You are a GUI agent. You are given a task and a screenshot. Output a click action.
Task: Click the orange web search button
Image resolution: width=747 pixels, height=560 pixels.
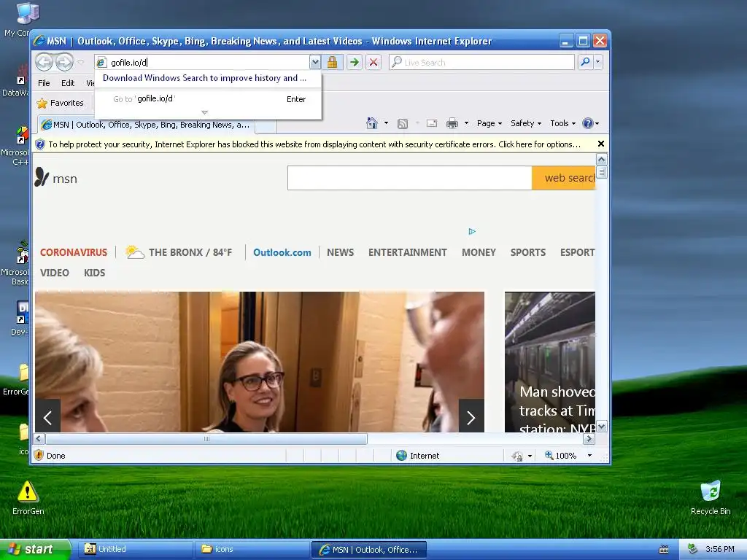pyautogui.click(x=564, y=178)
